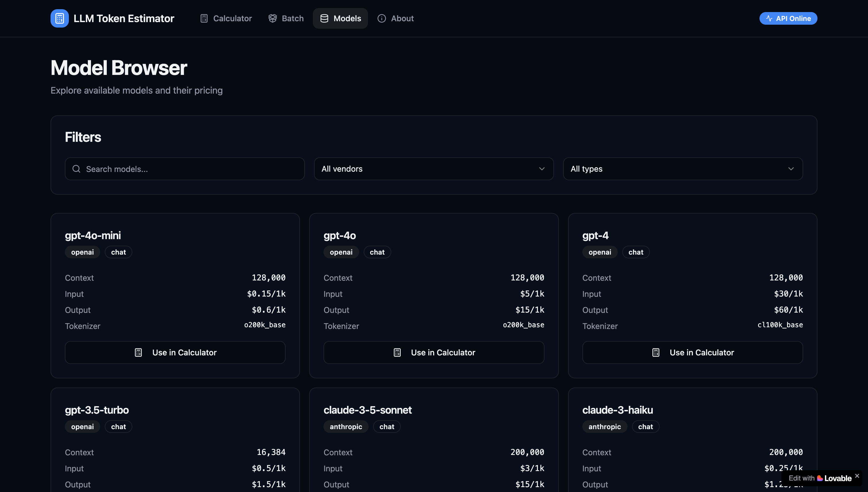Viewport: 868px width, 492px height.
Task: Click chat tag on gpt-3.5-turbo card
Action: click(x=119, y=427)
